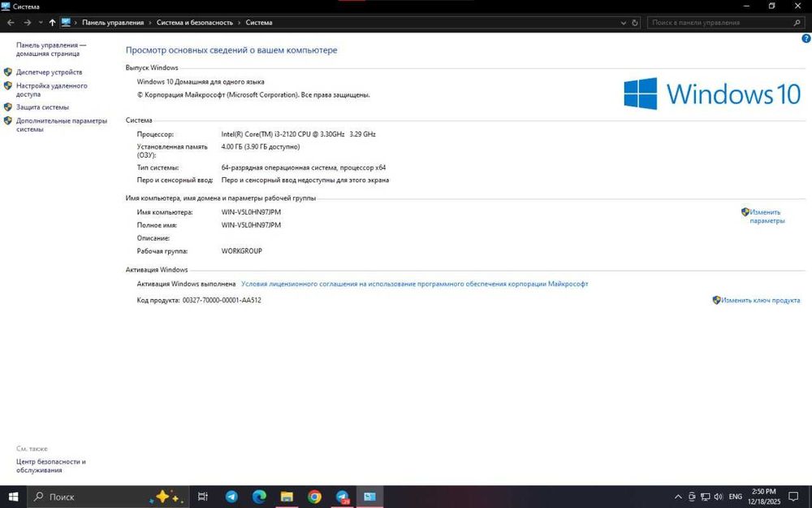
Task: Open Google Chrome from taskbar
Action: [x=314, y=497]
